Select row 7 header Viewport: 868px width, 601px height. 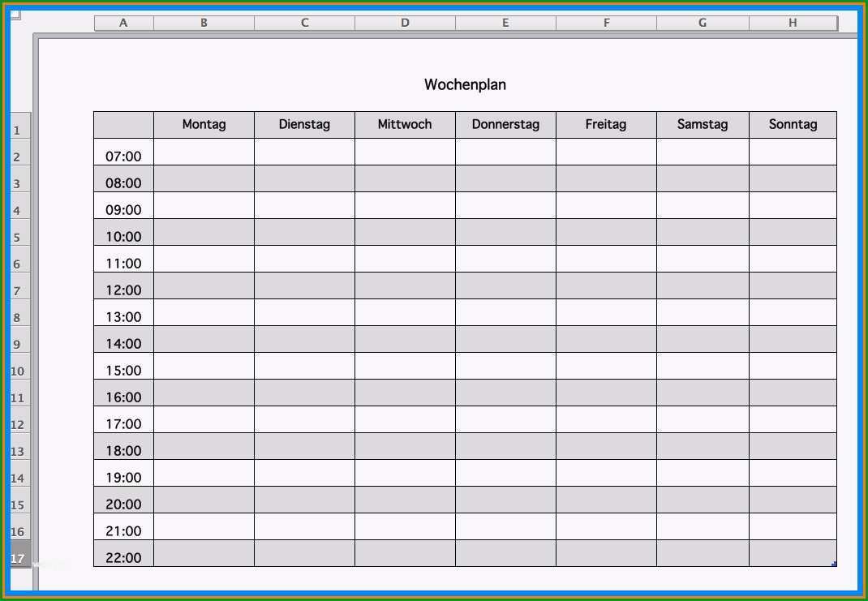pyautogui.click(x=20, y=285)
